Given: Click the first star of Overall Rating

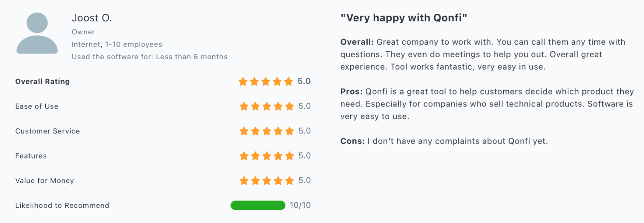Looking at the screenshot, I should coord(243,81).
